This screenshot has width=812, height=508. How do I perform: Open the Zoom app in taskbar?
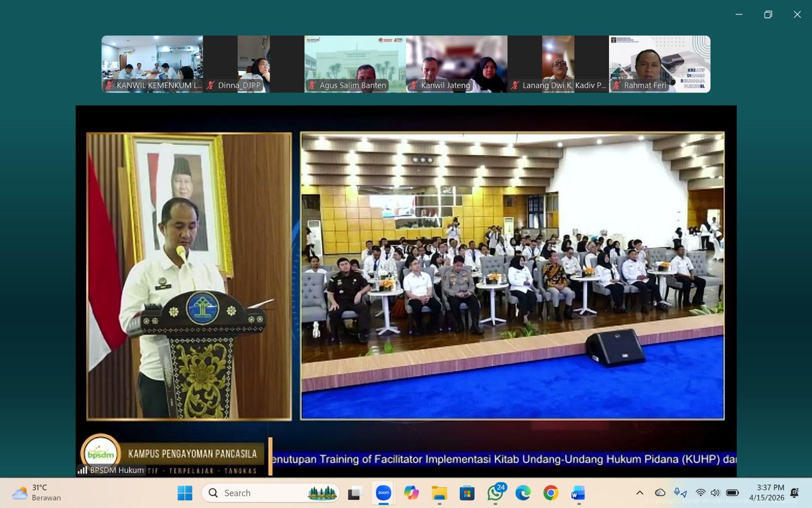click(x=384, y=493)
